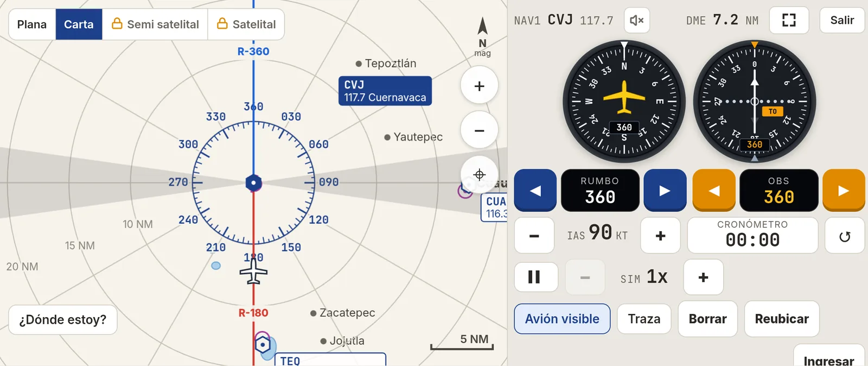Image resolution: width=868 pixels, height=366 pixels.
Task: Decrease IAS airspeed with minus
Action: [534, 236]
